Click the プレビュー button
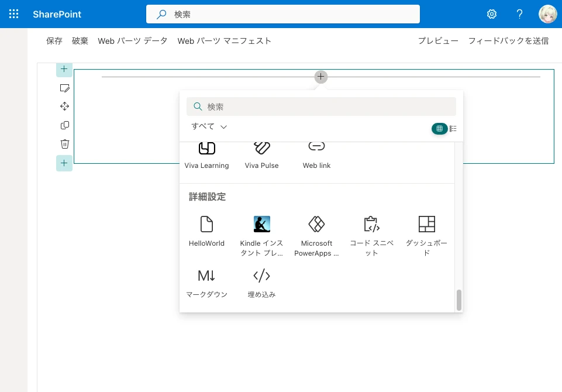This screenshot has width=562, height=392. tap(437, 41)
